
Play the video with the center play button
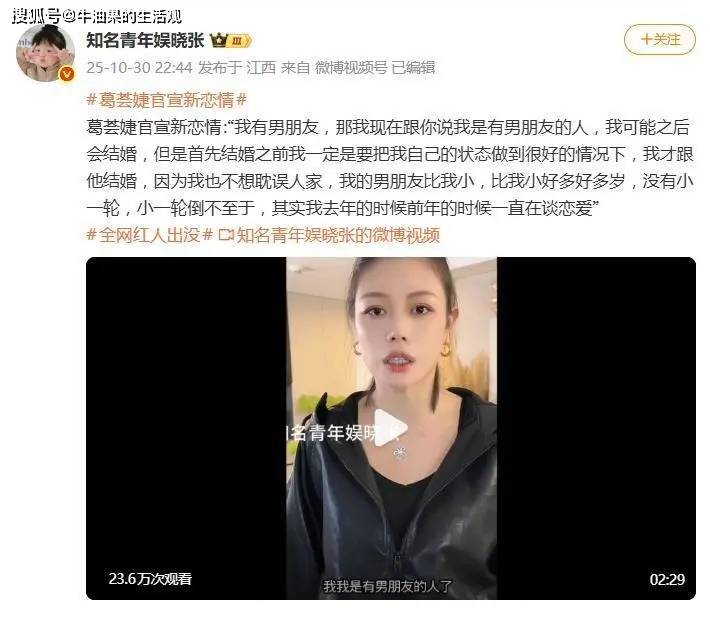click(x=390, y=428)
